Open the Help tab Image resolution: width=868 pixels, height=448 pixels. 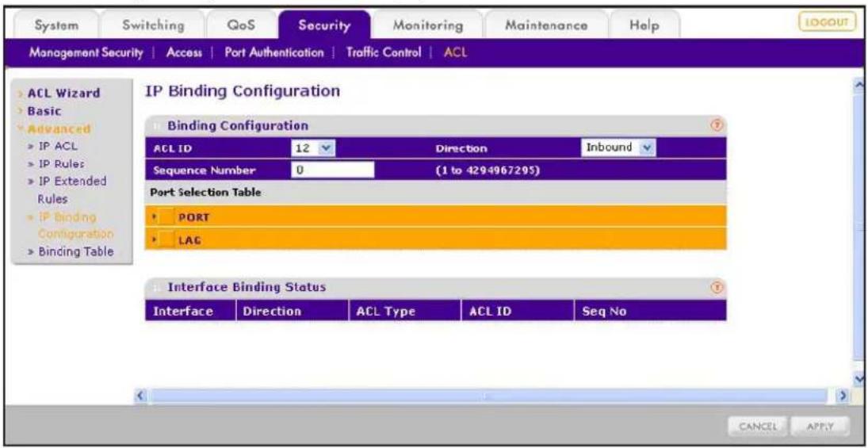pos(644,25)
